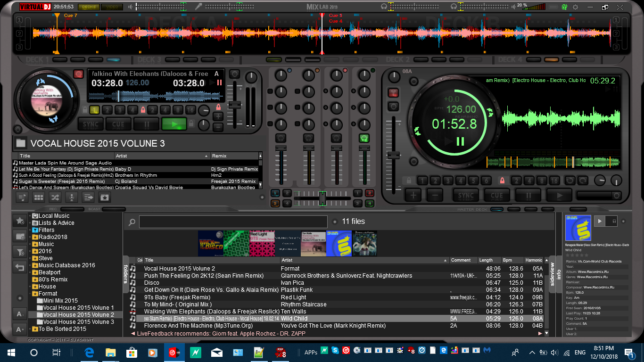Toggle crossfader assign 3 on left side

(x=275, y=203)
